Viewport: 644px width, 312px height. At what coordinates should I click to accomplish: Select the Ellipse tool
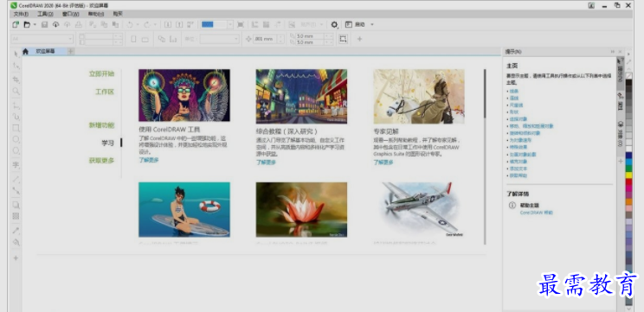point(16,139)
